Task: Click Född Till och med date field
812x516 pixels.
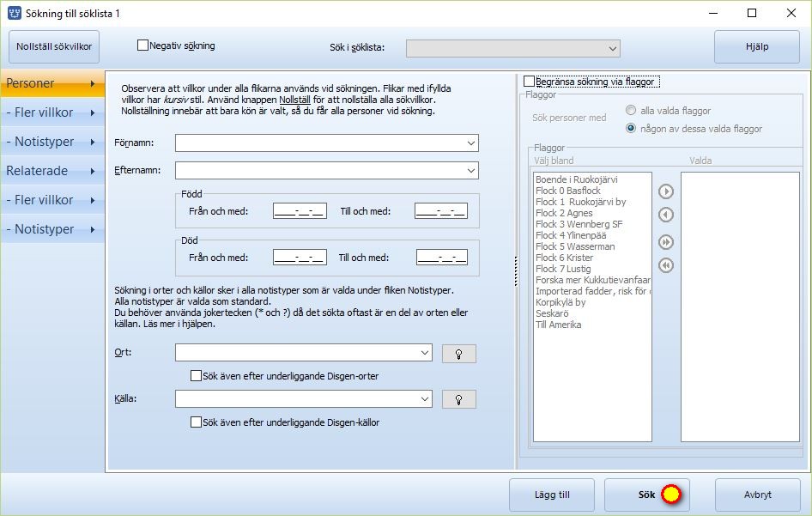Action: [x=441, y=211]
